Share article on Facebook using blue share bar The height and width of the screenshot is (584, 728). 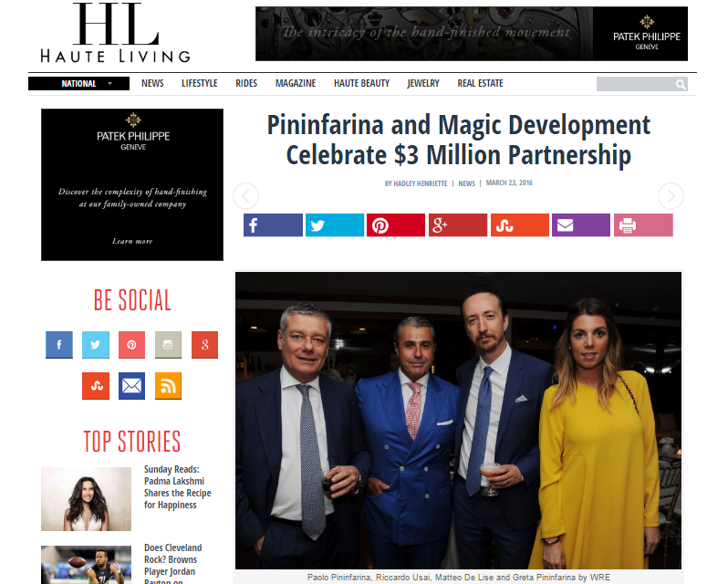tap(273, 225)
